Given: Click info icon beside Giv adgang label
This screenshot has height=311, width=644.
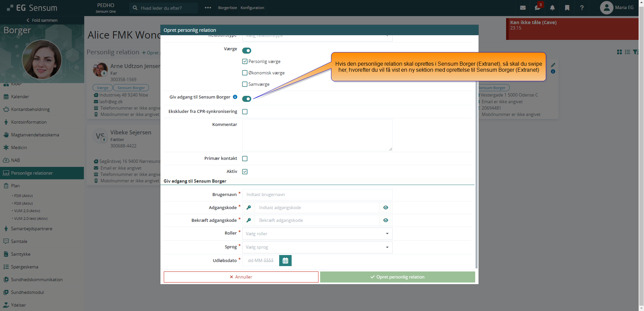Looking at the screenshot, I should pyautogui.click(x=235, y=97).
